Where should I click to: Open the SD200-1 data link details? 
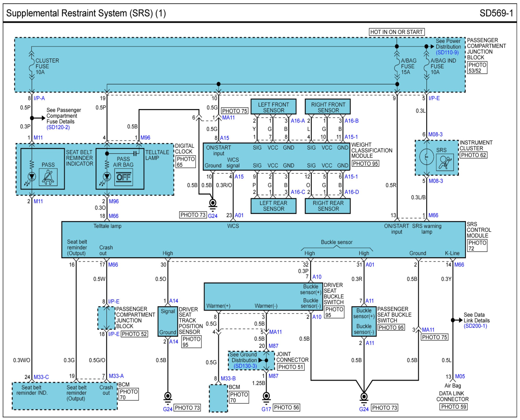[x=475, y=326]
